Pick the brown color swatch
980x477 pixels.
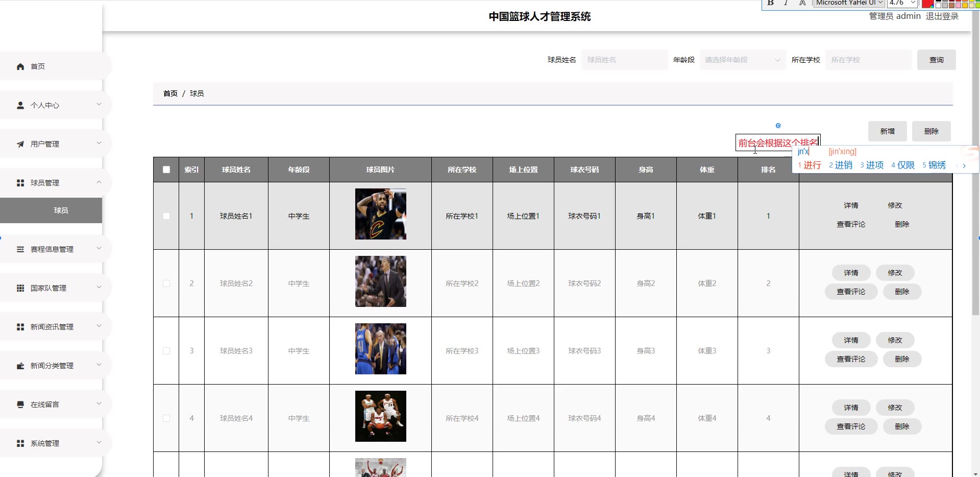(x=951, y=5)
